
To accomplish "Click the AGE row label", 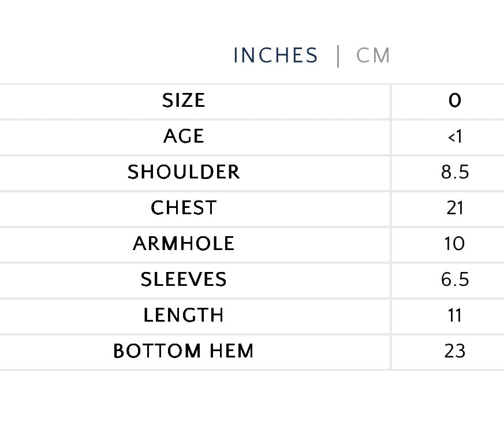I will click(184, 136).
